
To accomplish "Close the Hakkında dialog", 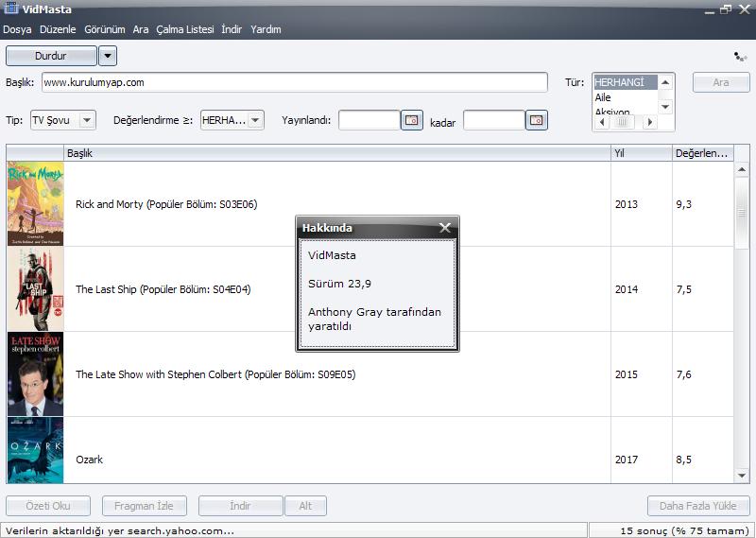I will (445, 228).
